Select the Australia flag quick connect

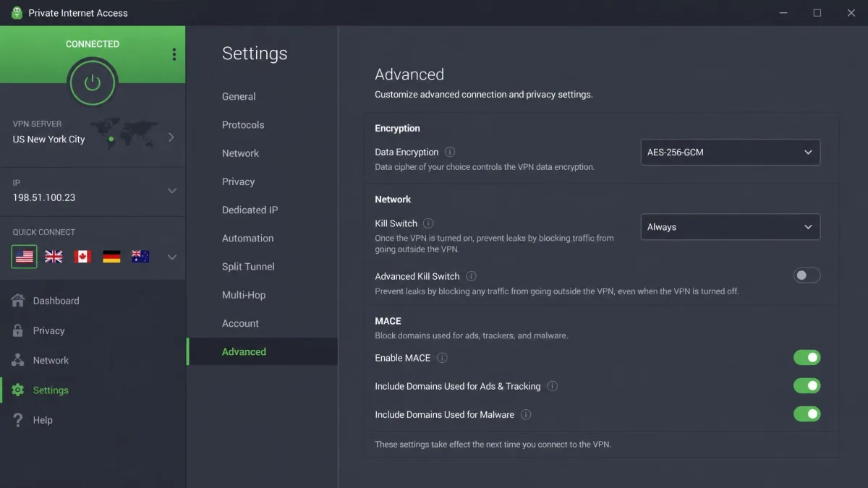click(140, 257)
